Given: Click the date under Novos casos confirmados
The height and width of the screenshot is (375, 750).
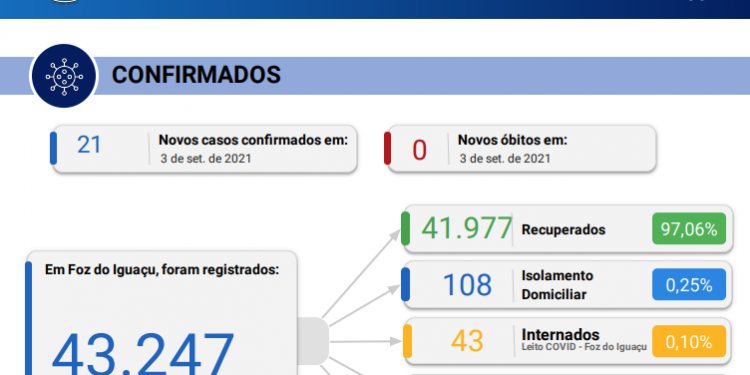Looking at the screenshot, I should pyautogui.click(x=206, y=159).
